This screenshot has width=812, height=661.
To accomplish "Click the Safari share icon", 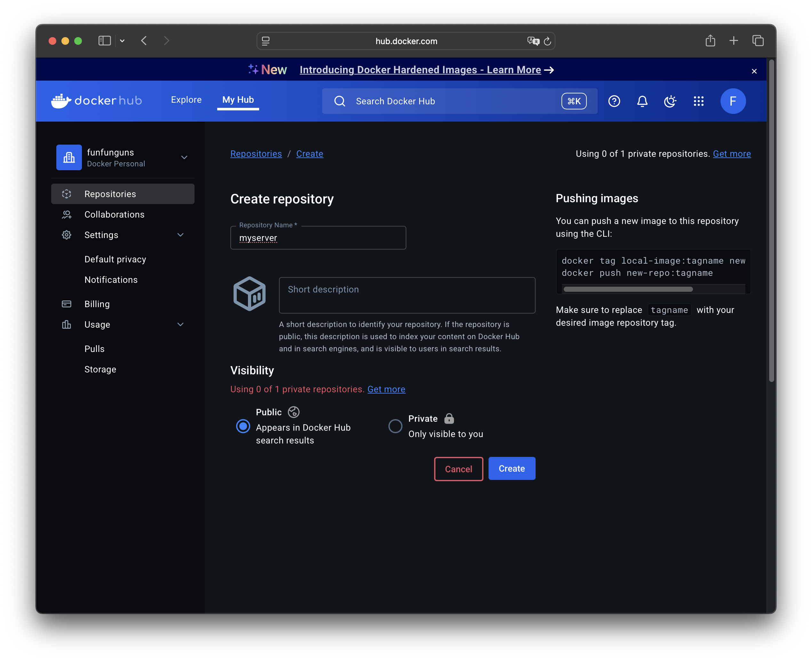I will 710,41.
